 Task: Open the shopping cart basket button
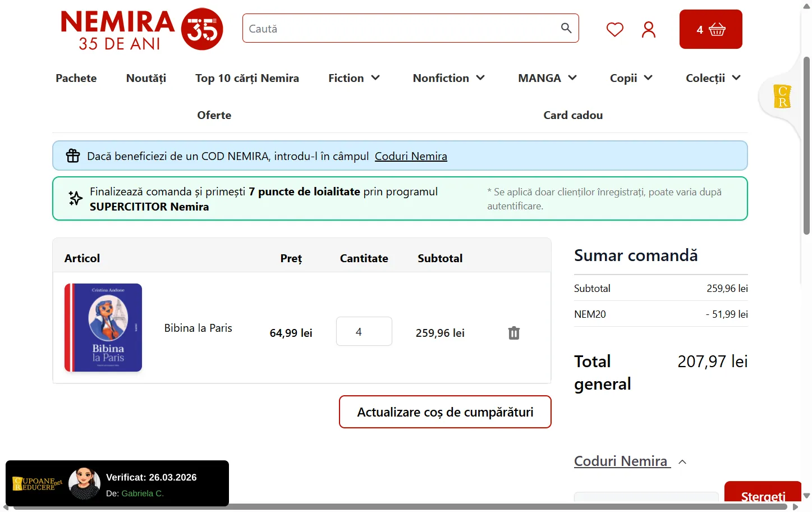[x=710, y=29]
